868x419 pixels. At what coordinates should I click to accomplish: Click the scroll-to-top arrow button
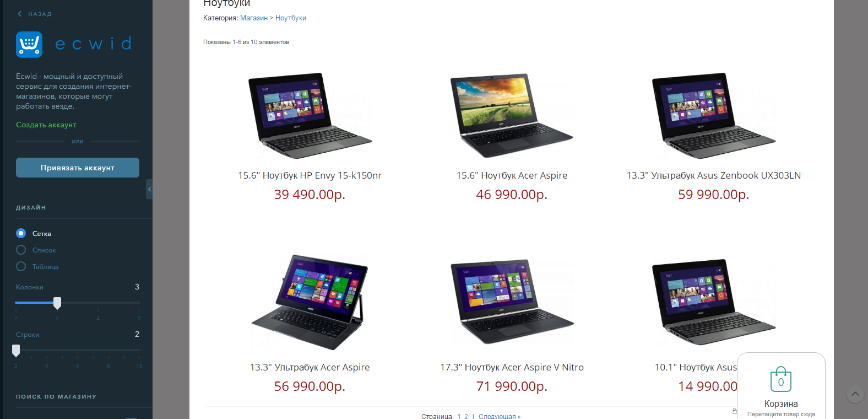click(x=855, y=394)
